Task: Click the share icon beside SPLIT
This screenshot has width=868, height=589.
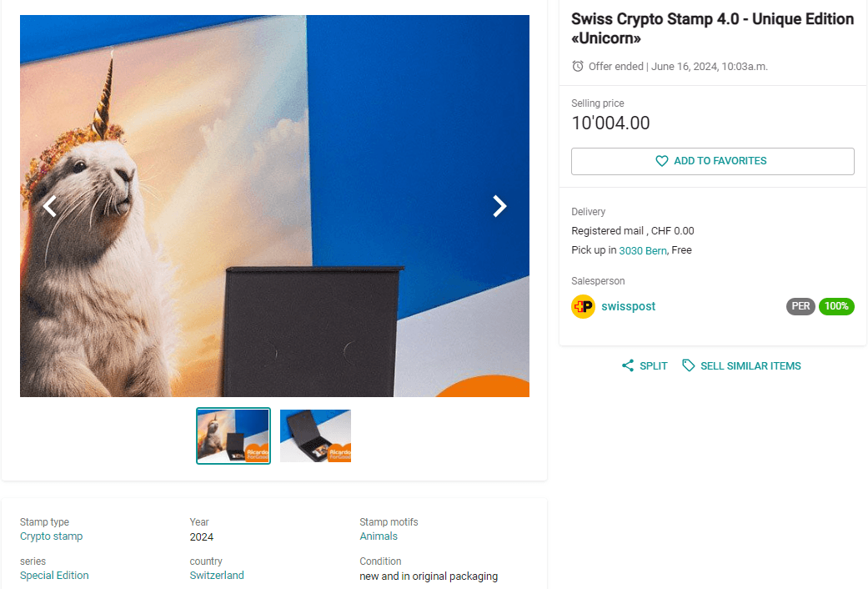Action: click(x=628, y=366)
